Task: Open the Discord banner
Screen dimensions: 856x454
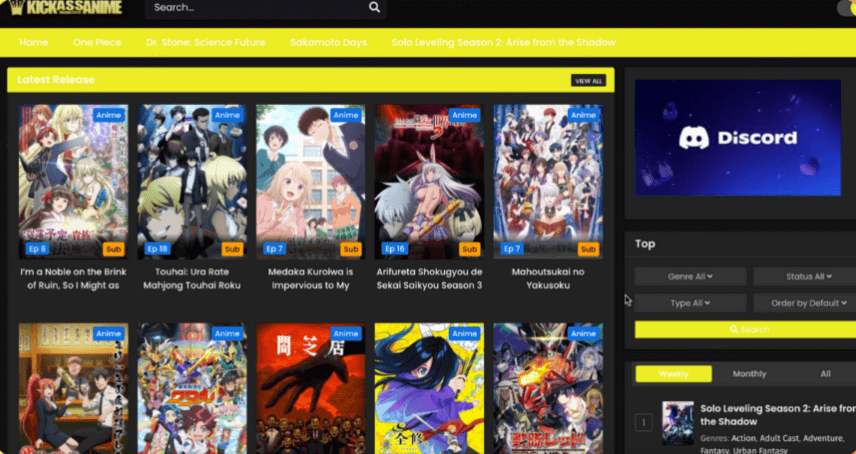Action: pyautogui.click(x=737, y=138)
